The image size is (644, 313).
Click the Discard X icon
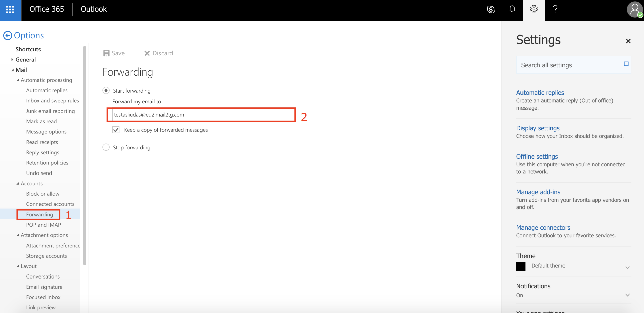click(x=147, y=53)
